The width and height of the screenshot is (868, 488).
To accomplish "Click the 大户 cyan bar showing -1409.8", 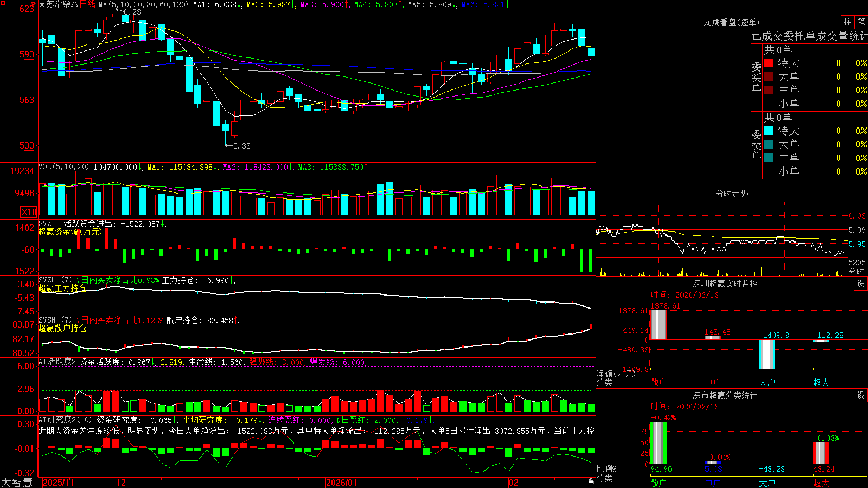I will (x=767, y=355).
